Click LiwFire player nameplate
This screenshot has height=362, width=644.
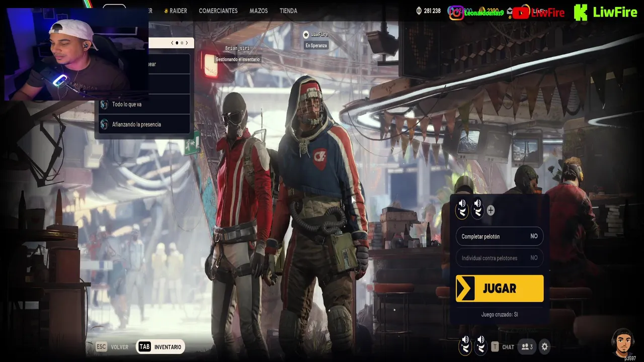coord(316,35)
